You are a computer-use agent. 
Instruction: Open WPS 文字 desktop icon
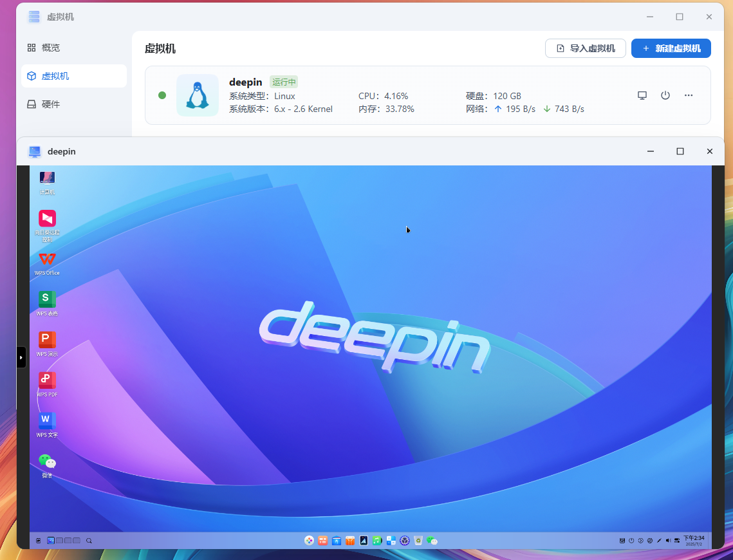coord(47,422)
